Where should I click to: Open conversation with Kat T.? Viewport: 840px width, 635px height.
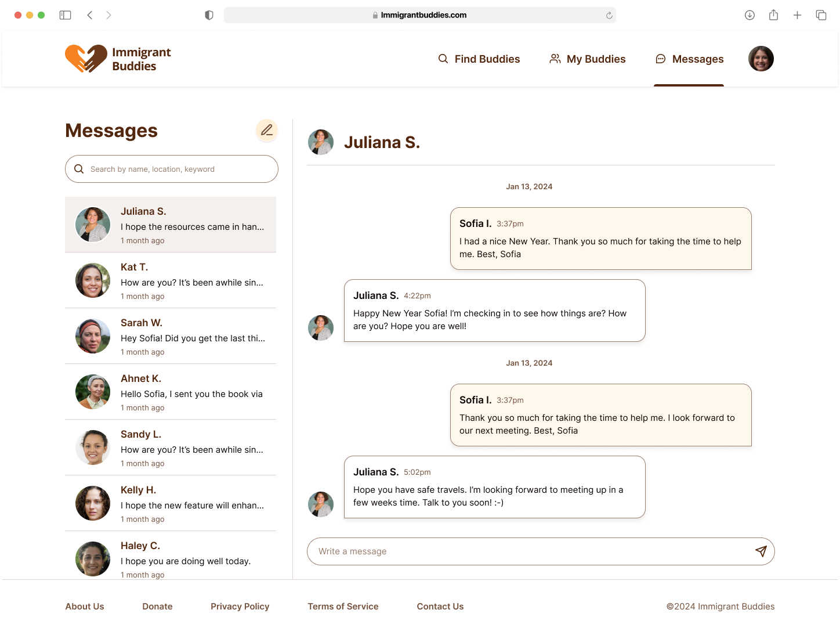pyautogui.click(x=171, y=280)
